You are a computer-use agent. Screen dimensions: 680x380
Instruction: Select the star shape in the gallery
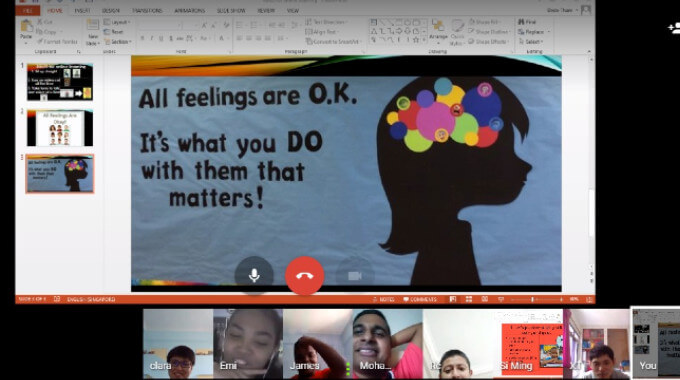pos(416,39)
